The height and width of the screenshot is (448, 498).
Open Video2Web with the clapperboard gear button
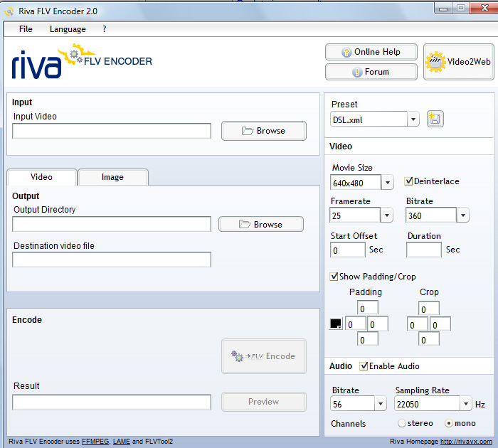coord(458,62)
